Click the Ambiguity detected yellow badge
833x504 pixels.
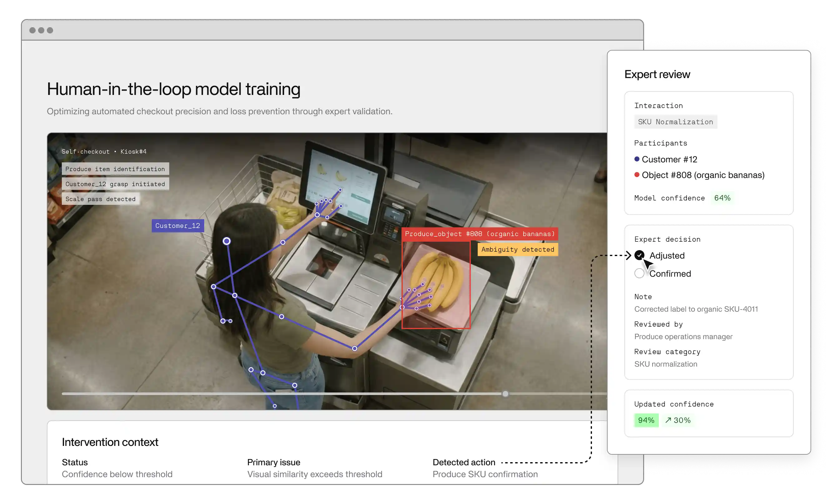(x=517, y=250)
